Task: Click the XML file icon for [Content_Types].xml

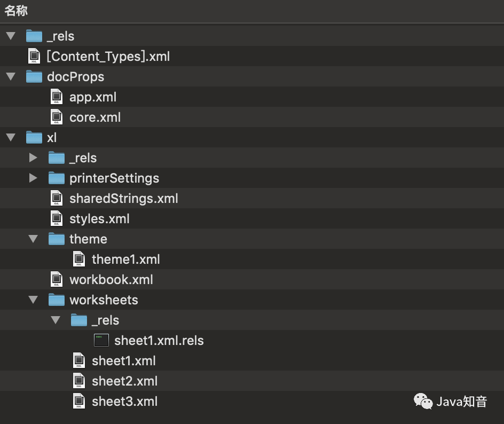Action: (x=34, y=57)
